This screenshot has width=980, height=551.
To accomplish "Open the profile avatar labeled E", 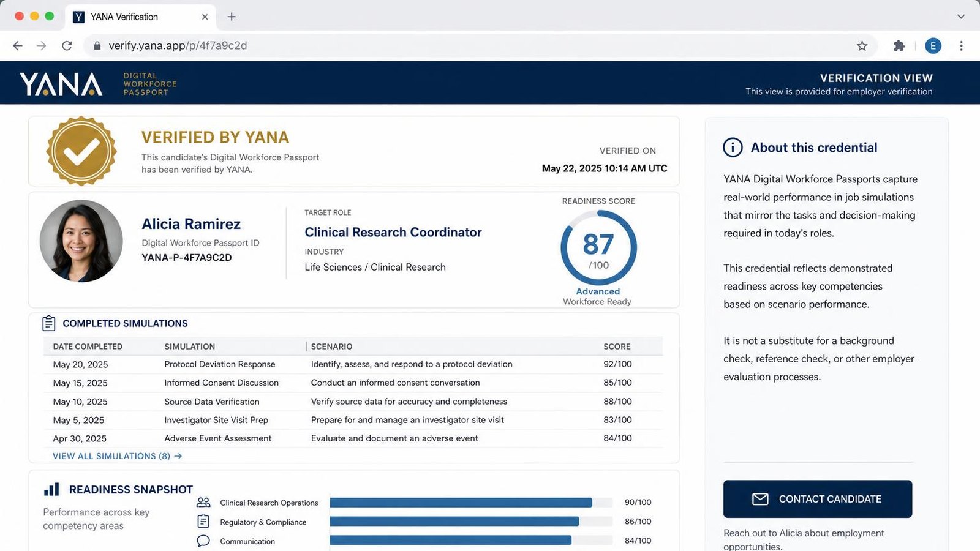I will coord(933,46).
